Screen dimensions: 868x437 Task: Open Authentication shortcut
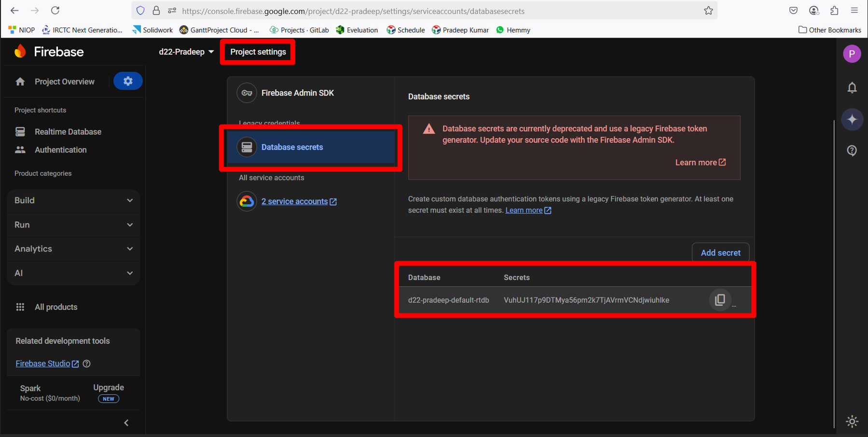[x=60, y=150]
